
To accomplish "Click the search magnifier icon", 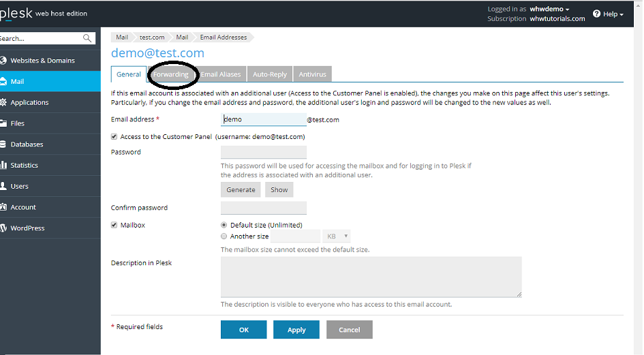I will (x=87, y=39).
